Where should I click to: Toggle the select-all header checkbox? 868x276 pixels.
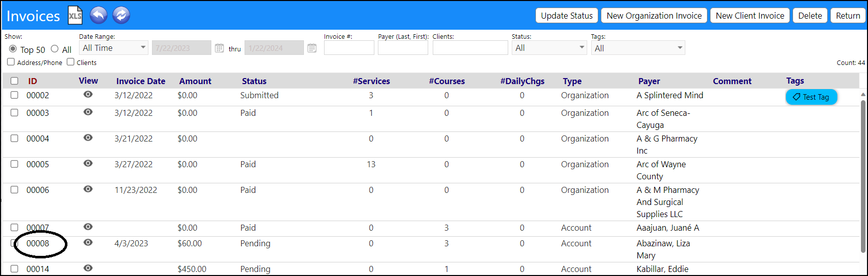click(x=15, y=81)
